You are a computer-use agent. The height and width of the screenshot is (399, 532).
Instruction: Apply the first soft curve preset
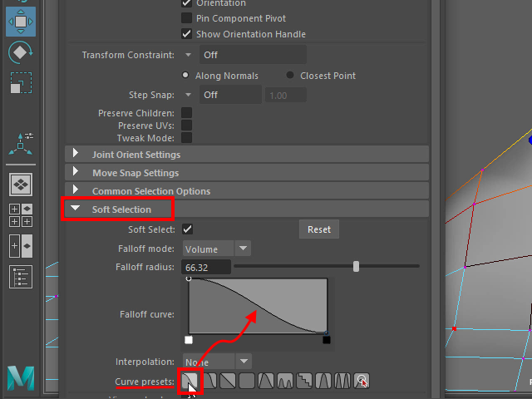191,382
